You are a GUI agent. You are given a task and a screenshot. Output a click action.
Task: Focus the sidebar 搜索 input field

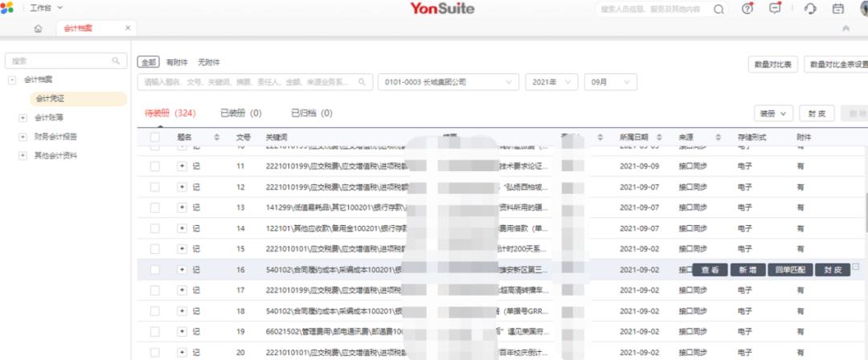tap(66, 61)
